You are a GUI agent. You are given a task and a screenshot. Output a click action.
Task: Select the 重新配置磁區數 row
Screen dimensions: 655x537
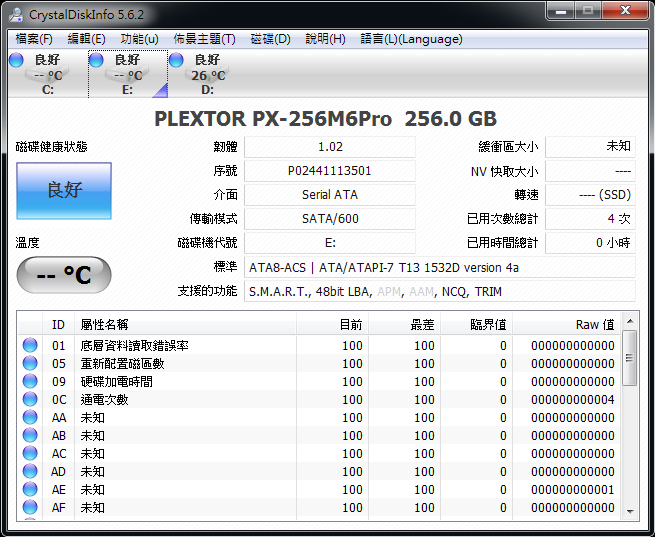click(x=320, y=363)
